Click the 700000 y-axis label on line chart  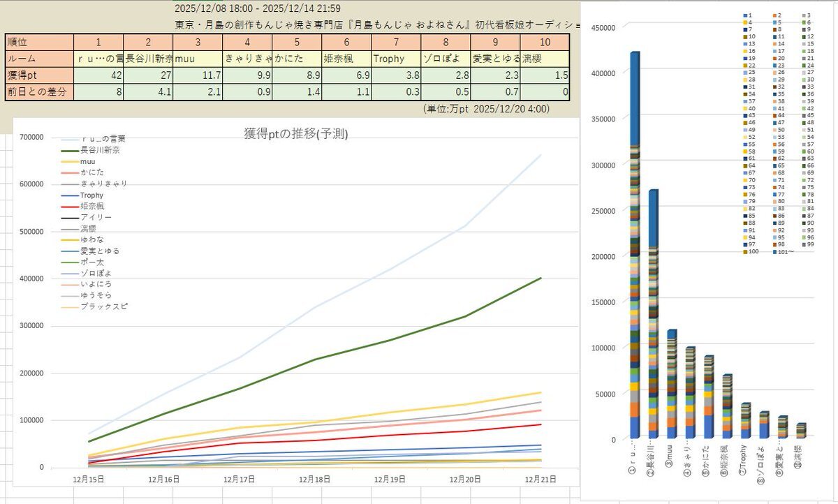(31, 137)
